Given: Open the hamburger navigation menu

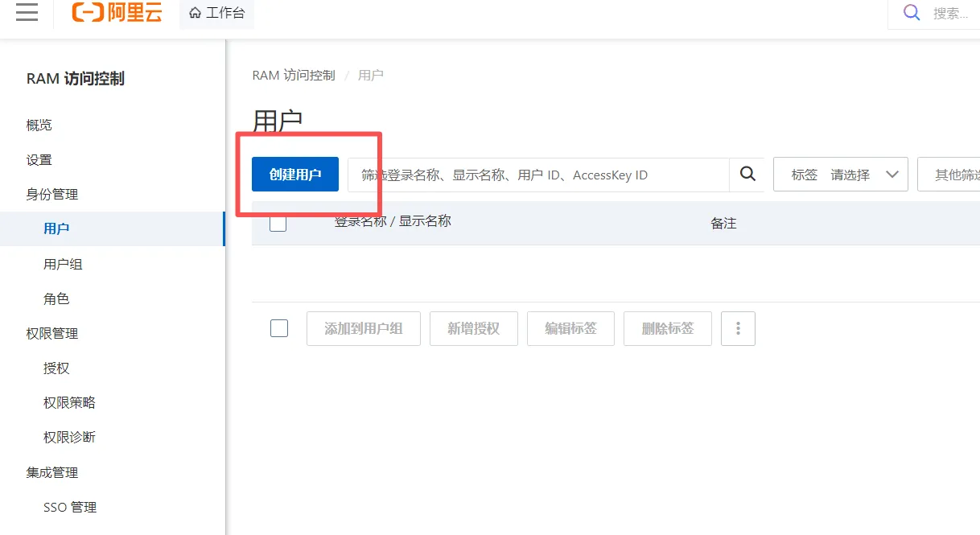Looking at the screenshot, I should (x=27, y=12).
